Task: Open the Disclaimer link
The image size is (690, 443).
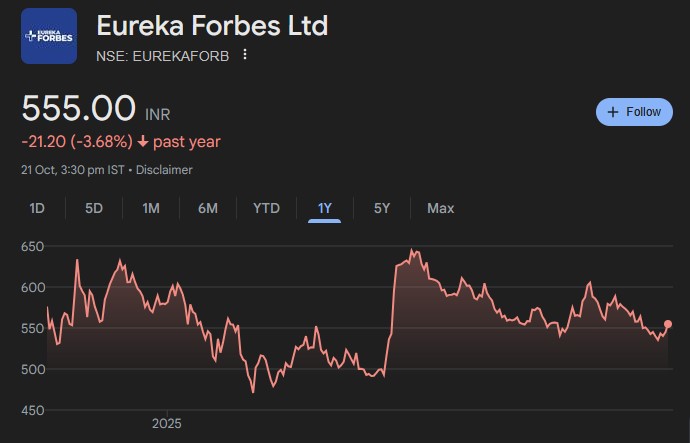Action: coord(164,170)
